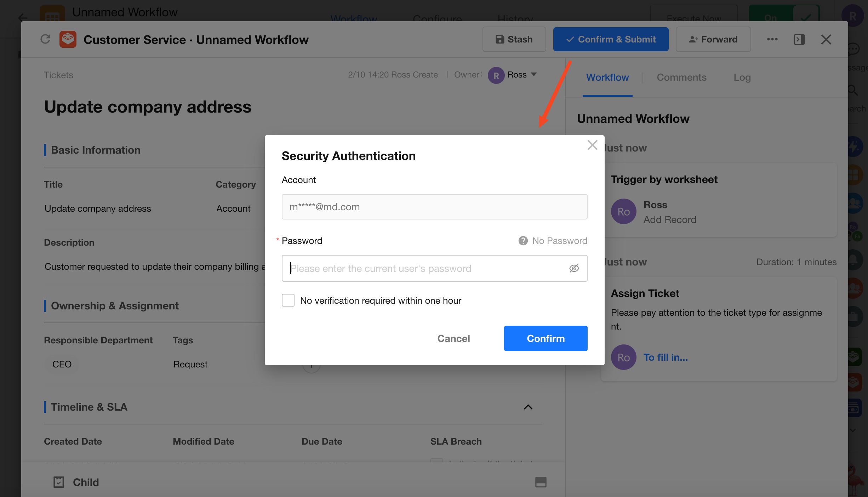
Task: Click the bottom bar layout toggle icon
Action: (541, 482)
